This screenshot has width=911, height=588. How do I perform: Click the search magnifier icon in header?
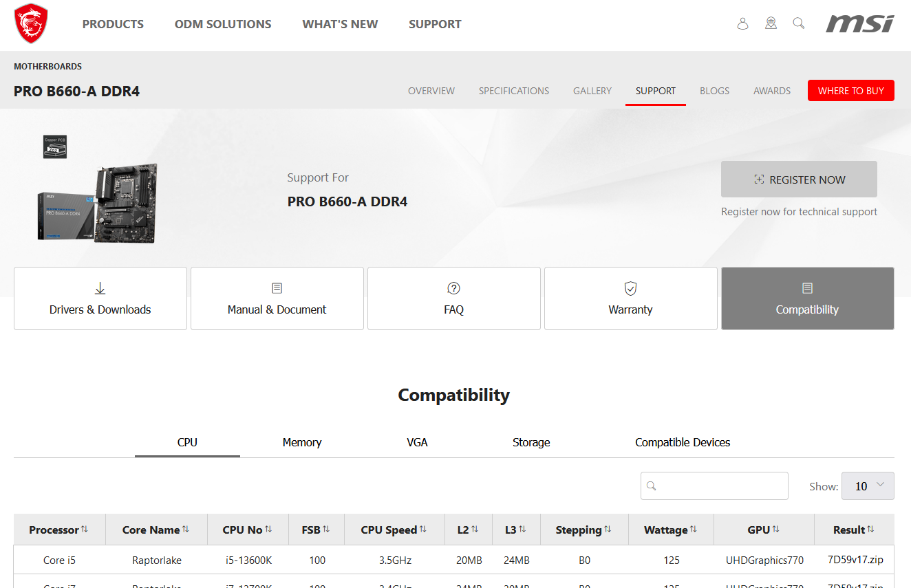(799, 23)
